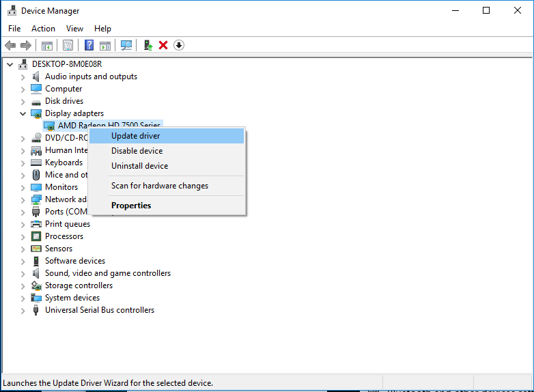Click the Network adapters category icon
Screen dimensions: 534x392
point(36,199)
